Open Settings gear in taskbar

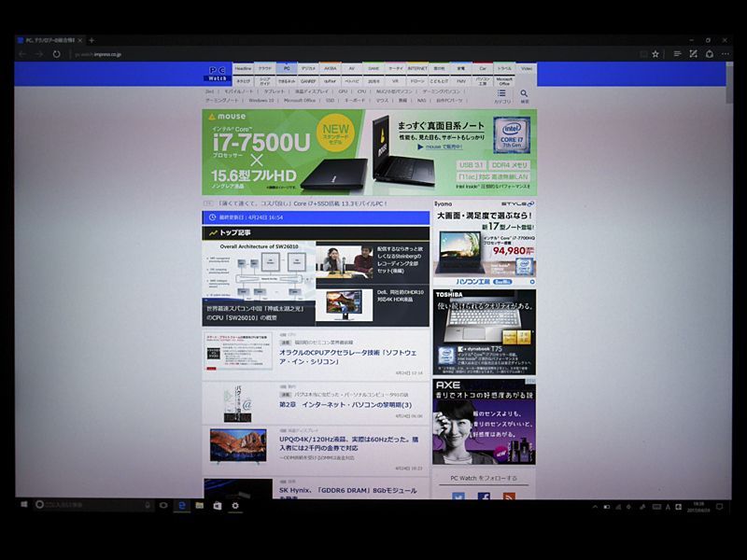[x=235, y=505]
